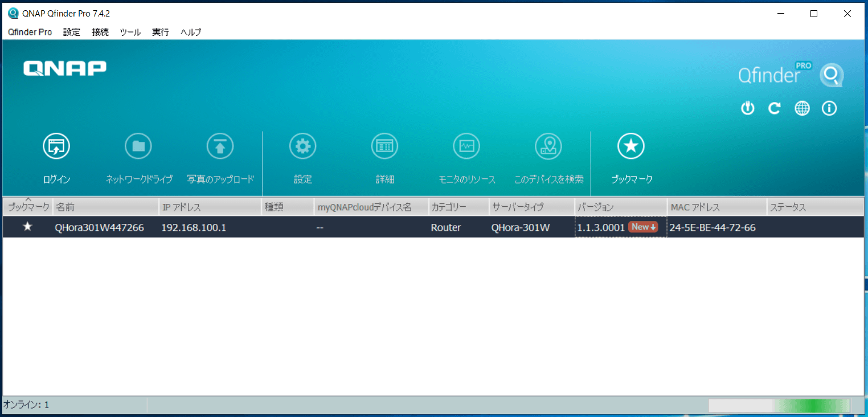Open モニタのリソース resource monitor icon
The height and width of the screenshot is (417, 868).
[x=466, y=147]
